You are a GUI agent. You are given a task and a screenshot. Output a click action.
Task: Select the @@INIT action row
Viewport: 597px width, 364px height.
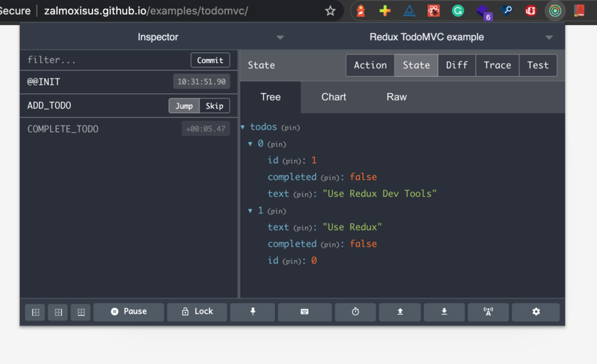(x=128, y=82)
